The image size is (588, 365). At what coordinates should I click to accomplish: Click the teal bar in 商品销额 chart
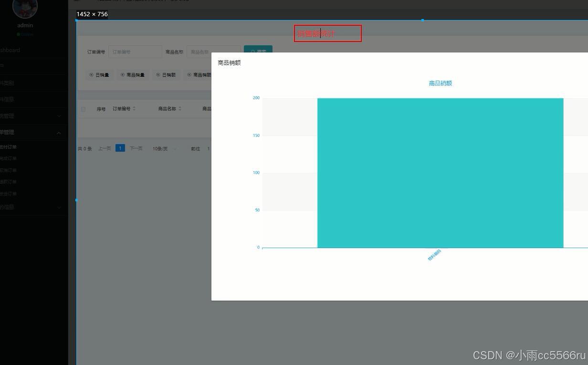pos(440,173)
